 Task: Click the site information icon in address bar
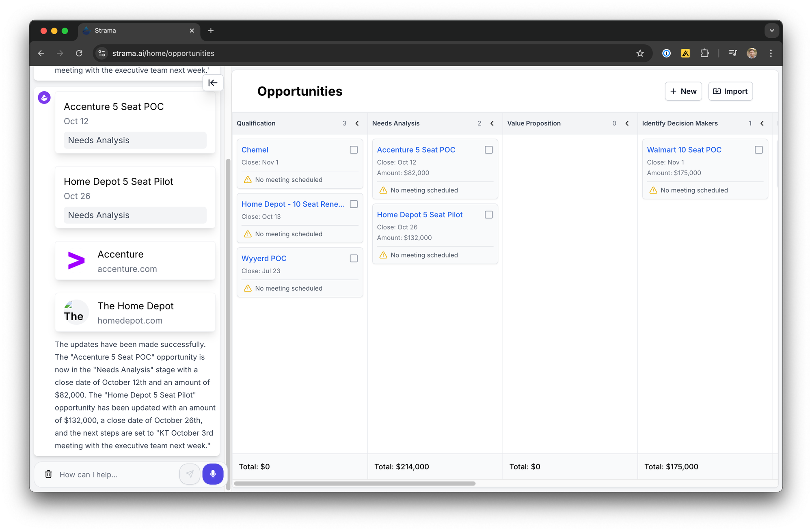[x=102, y=53]
